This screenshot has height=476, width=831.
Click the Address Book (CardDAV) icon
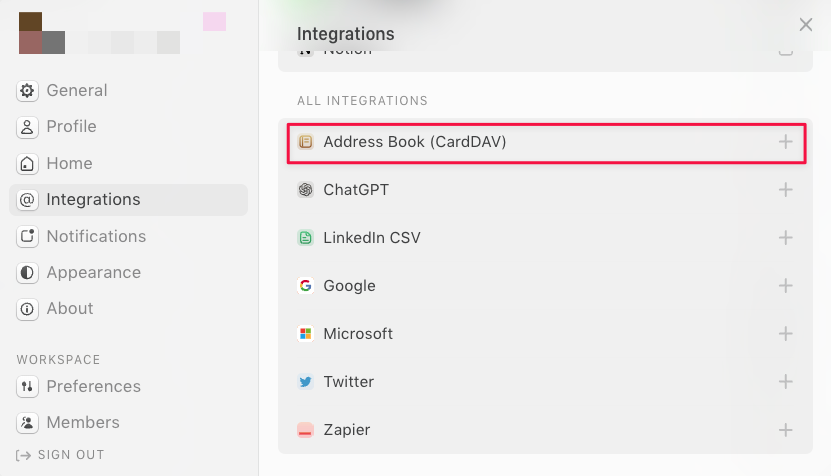[x=306, y=142]
